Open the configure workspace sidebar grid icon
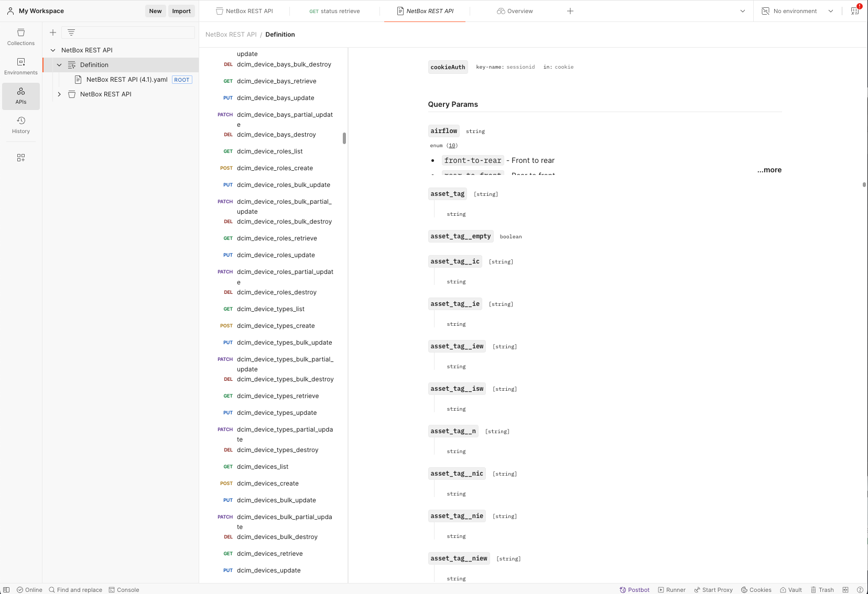 tap(21, 158)
